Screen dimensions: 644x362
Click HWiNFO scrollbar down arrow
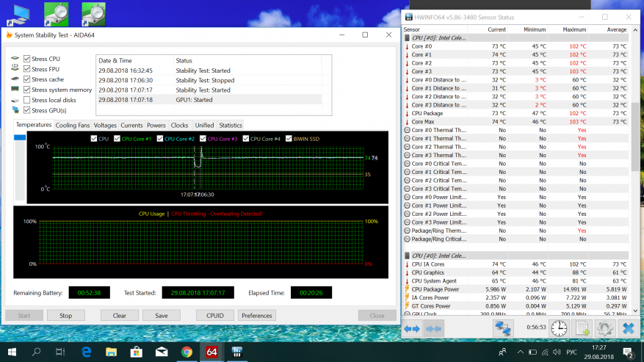635,311
